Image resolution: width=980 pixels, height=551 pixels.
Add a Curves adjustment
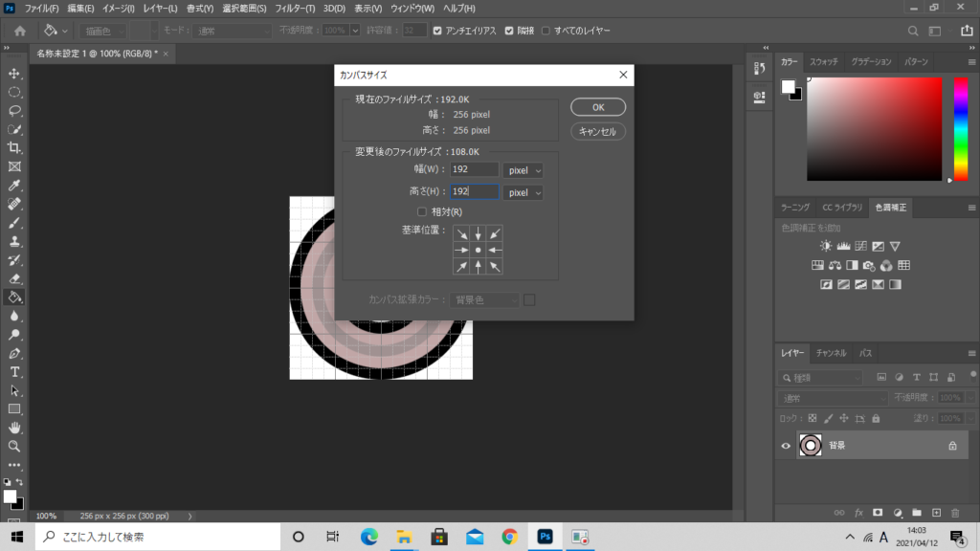(x=860, y=246)
